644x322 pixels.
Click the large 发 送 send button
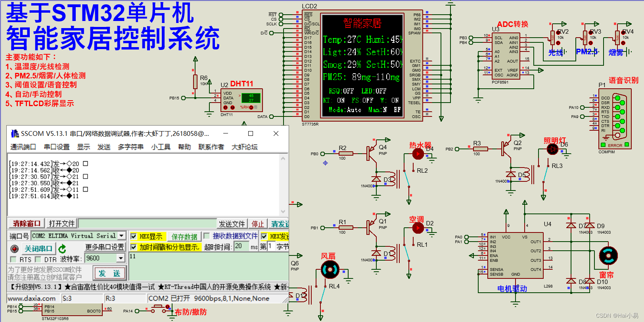(x=109, y=273)
